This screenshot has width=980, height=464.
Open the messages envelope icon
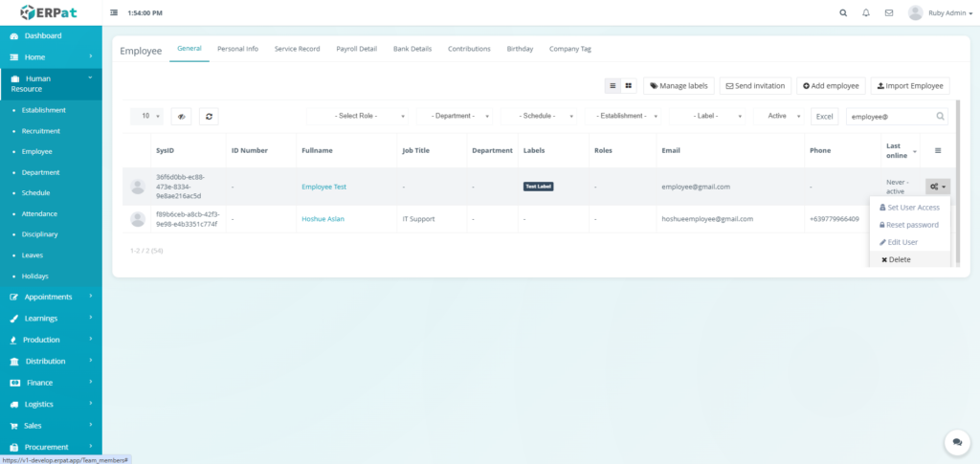tap(889, 13)
